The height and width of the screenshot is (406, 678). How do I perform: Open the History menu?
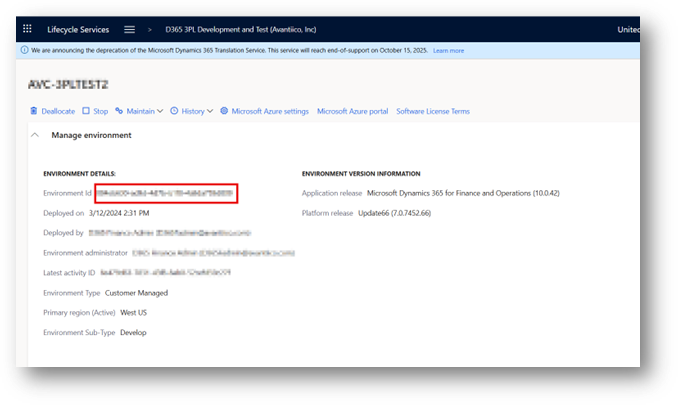(x=192, y=111)
